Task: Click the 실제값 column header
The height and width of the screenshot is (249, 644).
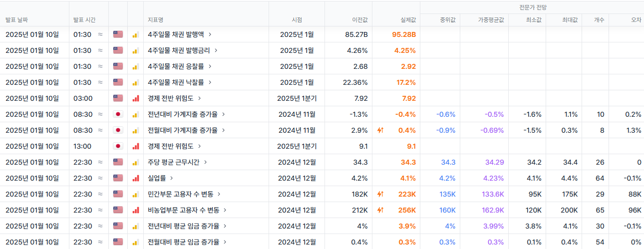Action: (x=408, y=20)
